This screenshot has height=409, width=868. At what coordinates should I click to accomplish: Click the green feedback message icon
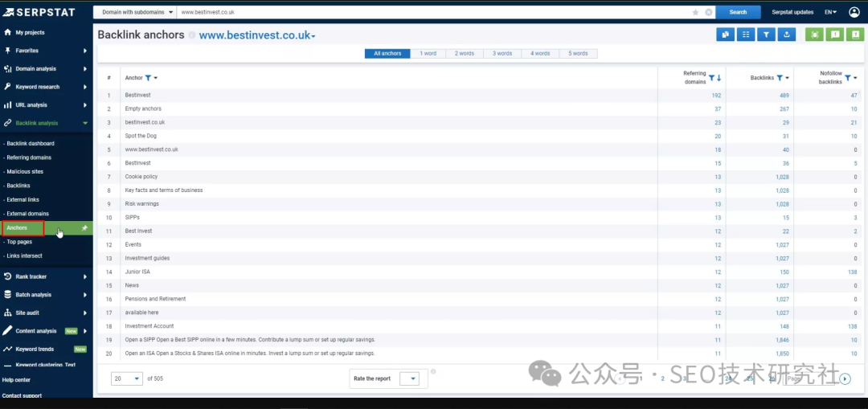tap(835, 35)
